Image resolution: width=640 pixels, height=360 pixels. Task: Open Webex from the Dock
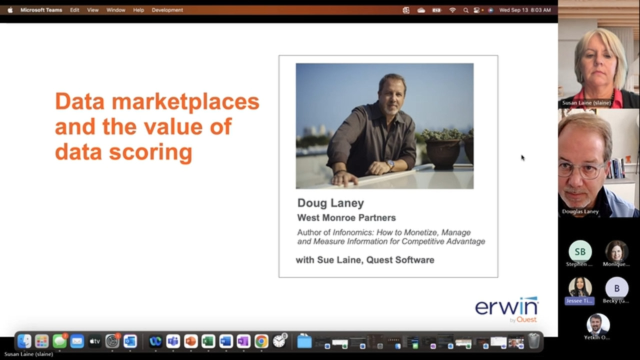click(x=155, y=341)
